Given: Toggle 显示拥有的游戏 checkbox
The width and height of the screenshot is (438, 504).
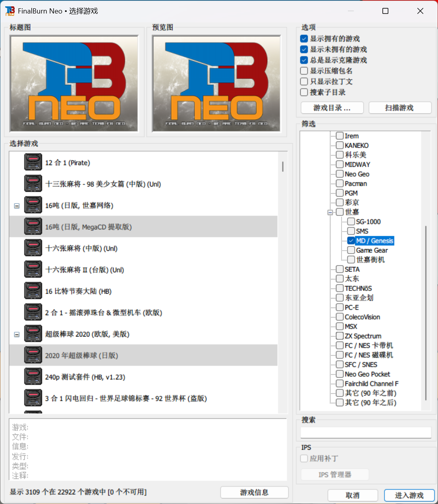Looking at the screenshot, I should (304, 38).
